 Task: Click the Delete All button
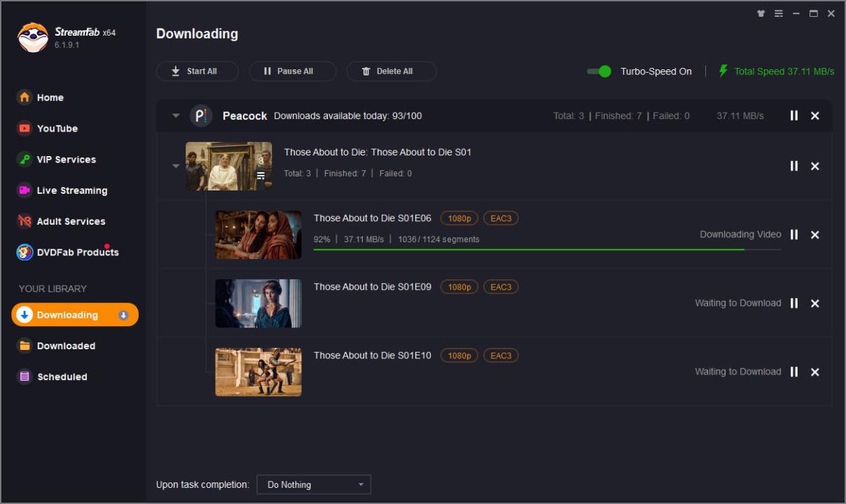pos(391,71)
